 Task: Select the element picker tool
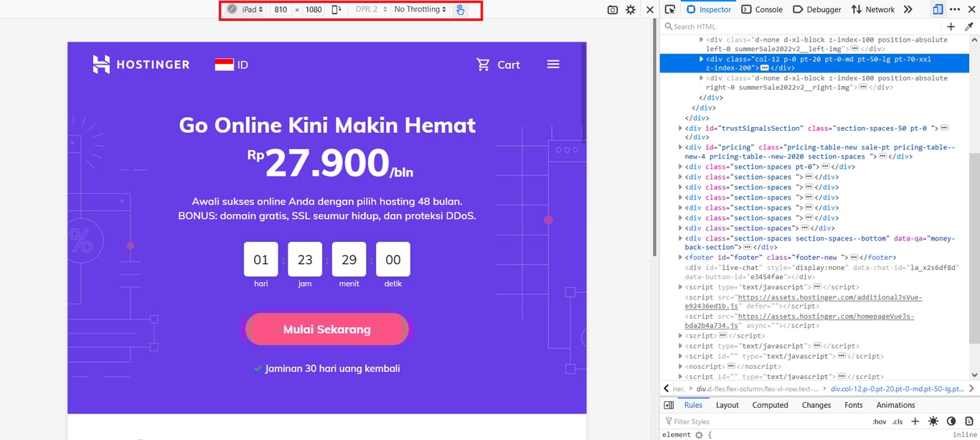click(x=669, y=9)
